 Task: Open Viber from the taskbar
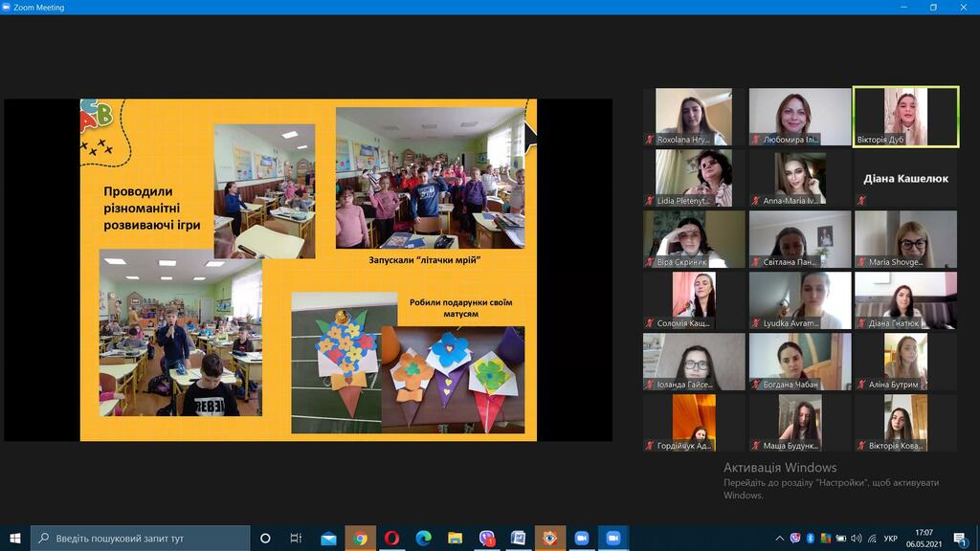pos(486,538)
